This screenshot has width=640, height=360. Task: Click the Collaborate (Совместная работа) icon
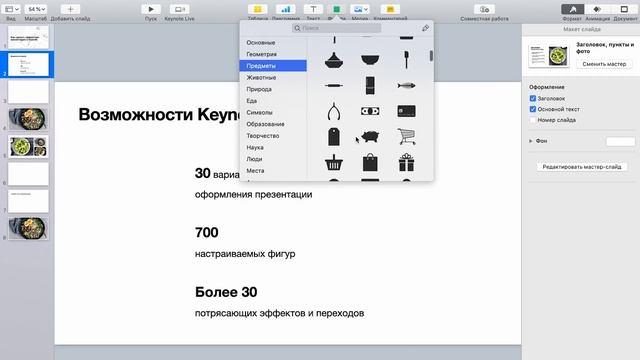(484, 9)
